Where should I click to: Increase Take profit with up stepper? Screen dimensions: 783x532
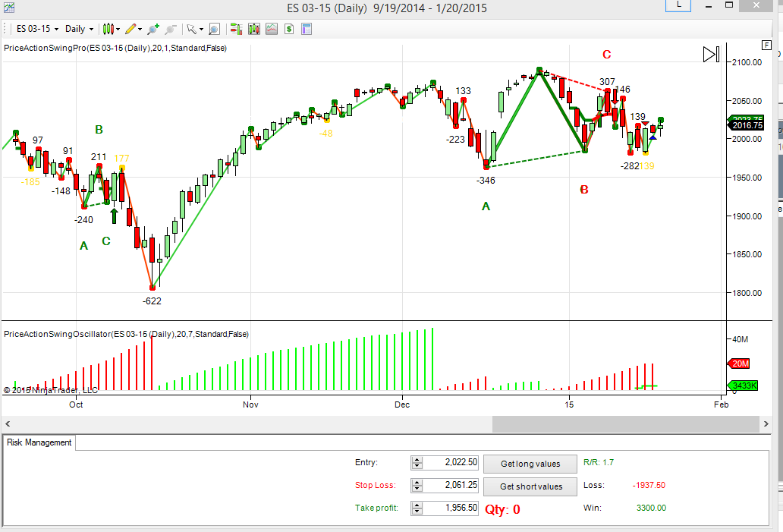417,505
